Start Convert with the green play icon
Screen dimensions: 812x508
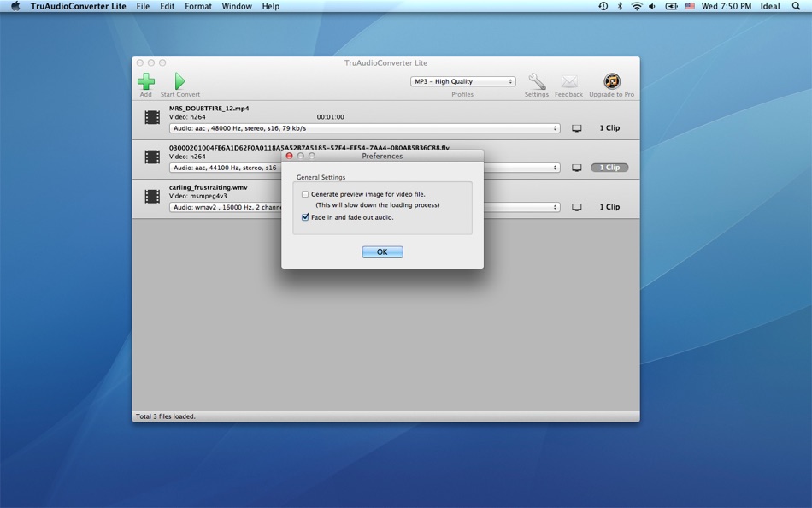(179, 81)
